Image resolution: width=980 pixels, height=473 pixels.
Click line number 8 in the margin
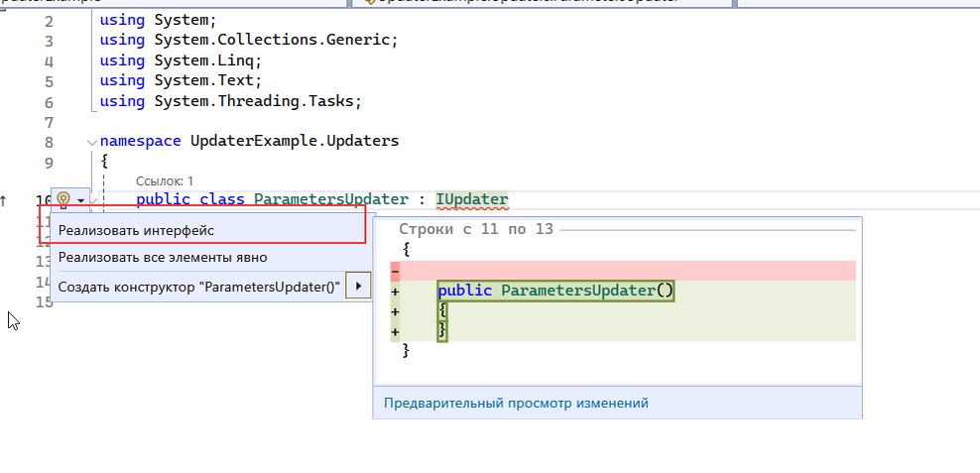(x=49, y=143)
